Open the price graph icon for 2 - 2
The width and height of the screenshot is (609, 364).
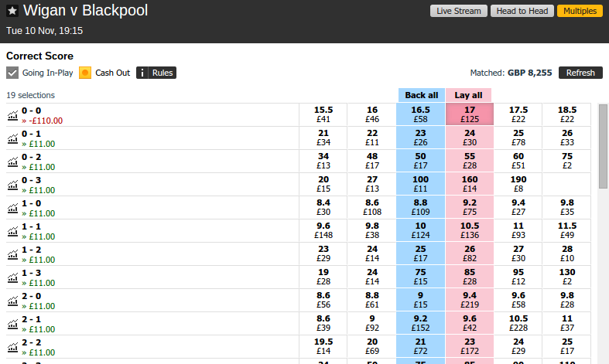[x=13, y=347]
